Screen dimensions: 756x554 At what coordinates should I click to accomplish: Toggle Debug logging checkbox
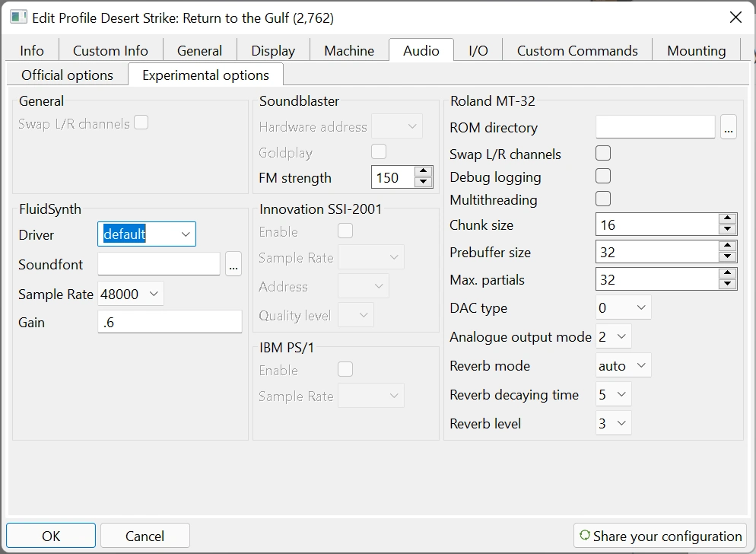(x=603, y=177)
